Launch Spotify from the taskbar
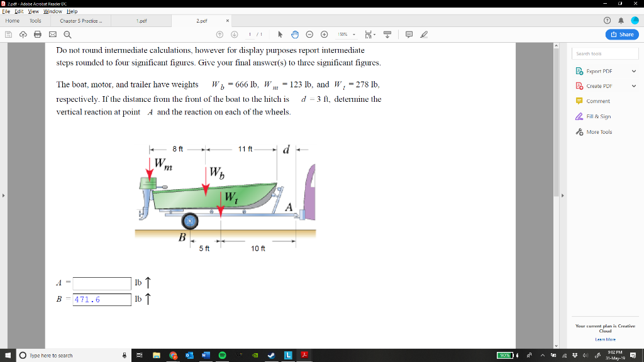 tap(222, 355)
